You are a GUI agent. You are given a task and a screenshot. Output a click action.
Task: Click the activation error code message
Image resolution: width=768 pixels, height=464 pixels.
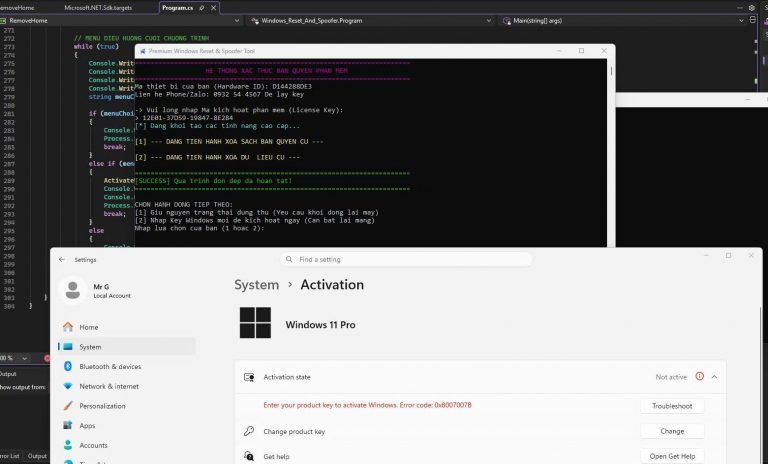367,405
